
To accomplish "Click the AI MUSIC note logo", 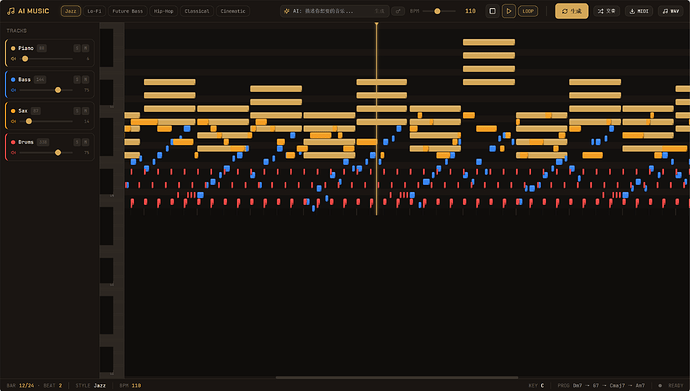I will [x=11, y=11].
